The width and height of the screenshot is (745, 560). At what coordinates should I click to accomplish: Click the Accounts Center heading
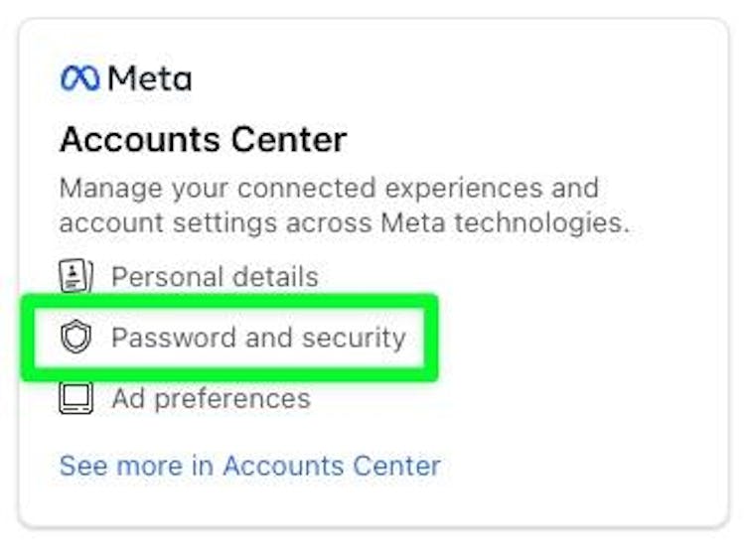click(x=204, y=139)
